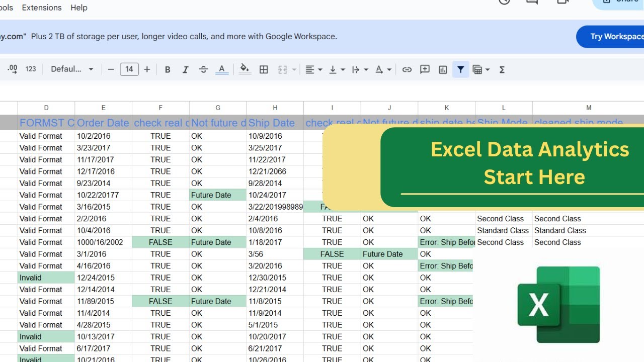This screenshot has height=362, width=644.
Task: Click the Invalid cell beside 12/24/2015
Action: [x=46, y=278]
